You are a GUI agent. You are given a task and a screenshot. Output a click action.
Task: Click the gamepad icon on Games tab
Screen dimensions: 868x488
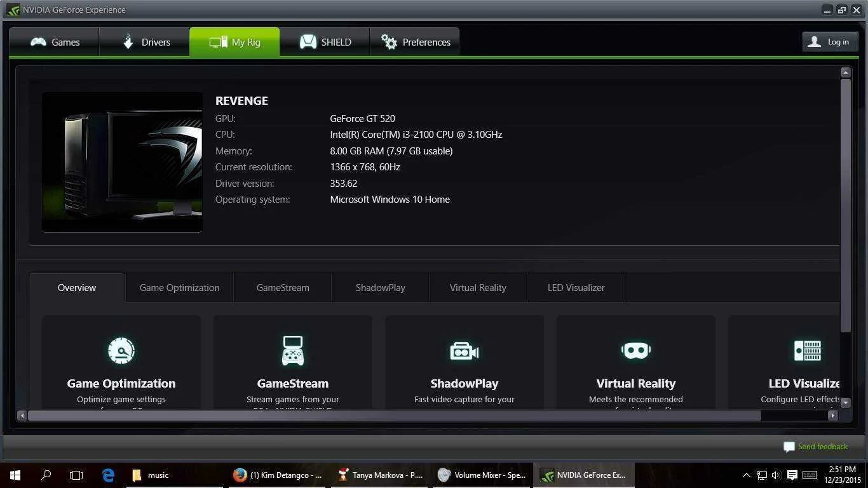point(38,42)
